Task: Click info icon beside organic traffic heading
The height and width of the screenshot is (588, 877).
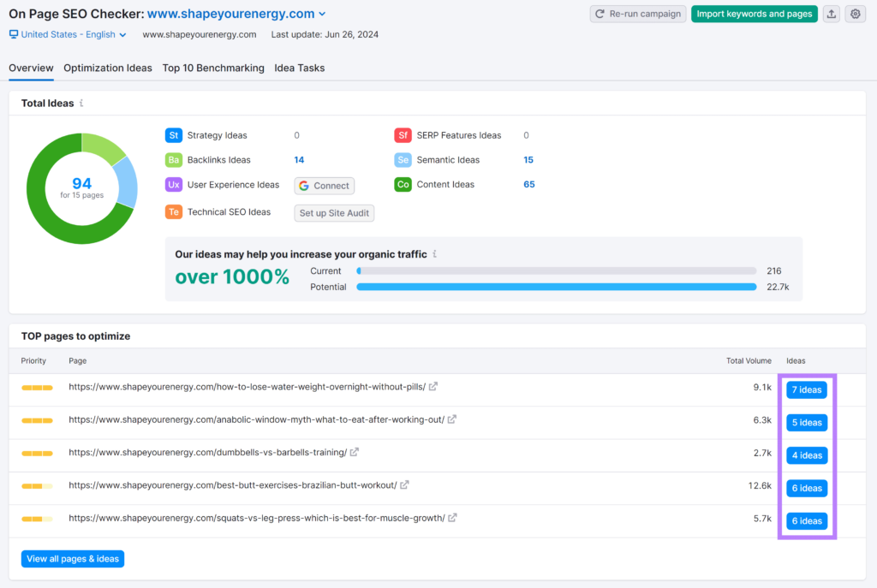Action: pyautogui.click(x=434, y=253)
